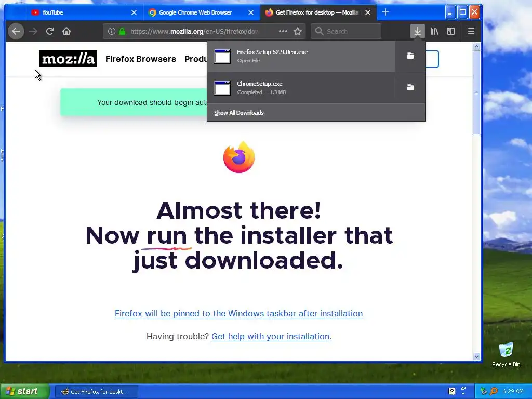The width and height of the screenshot is (532, 399).
Task: Open page actions three-dot menu
Action: (283, 31)
